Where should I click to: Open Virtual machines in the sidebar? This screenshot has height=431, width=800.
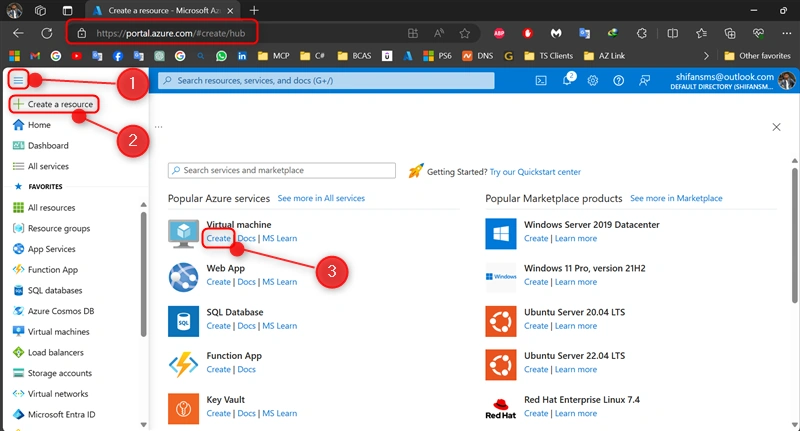51,332
